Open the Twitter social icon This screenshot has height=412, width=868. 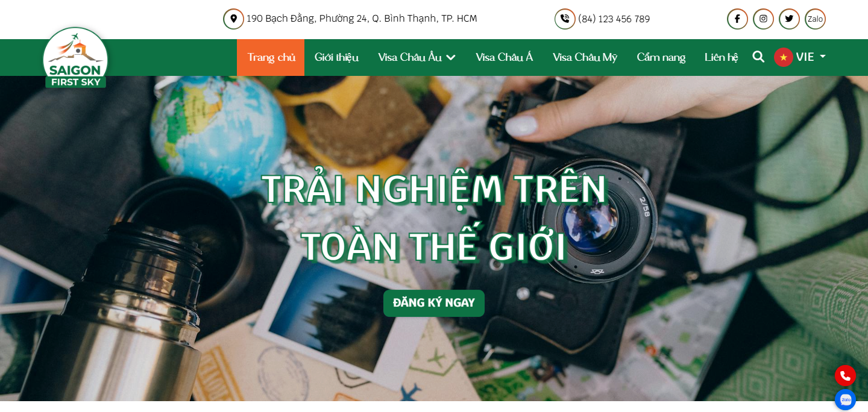[x=789, y=19]
